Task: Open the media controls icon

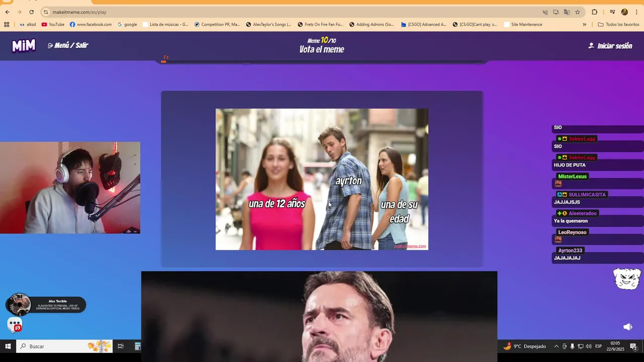Action: click(612, 12)
